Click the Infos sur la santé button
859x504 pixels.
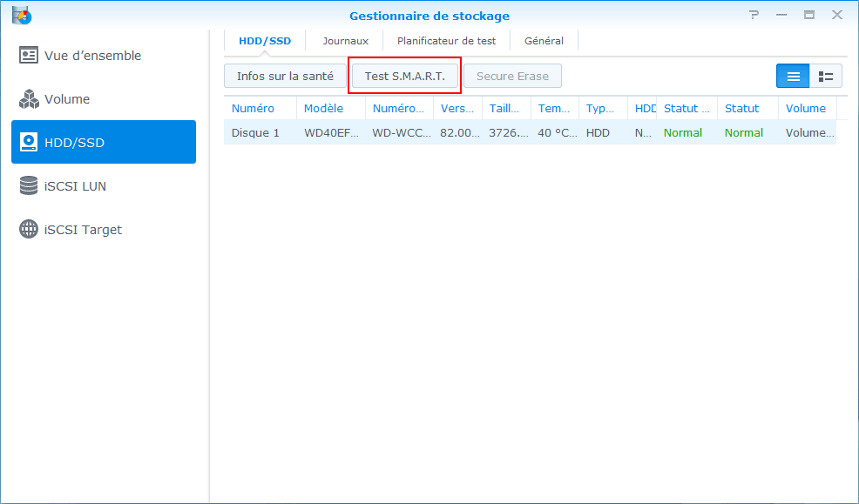[x=285, y=77]
